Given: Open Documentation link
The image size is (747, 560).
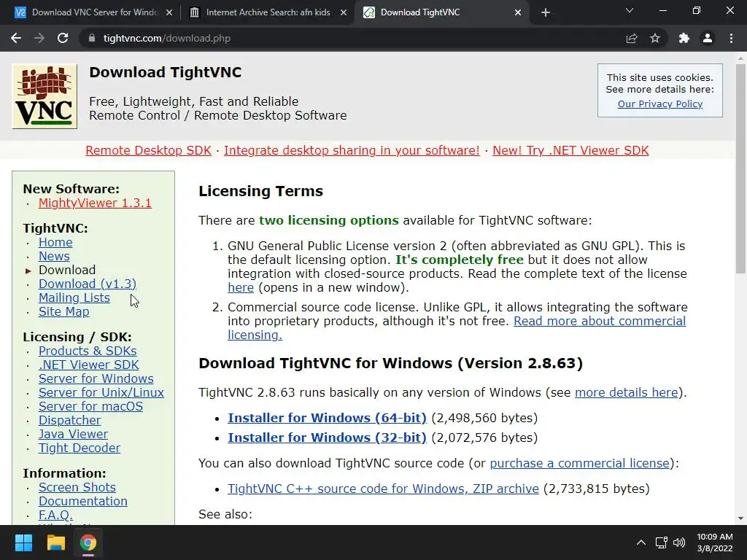Looking at the screenshot, I should pyautogui.click(x=83, y=501).
